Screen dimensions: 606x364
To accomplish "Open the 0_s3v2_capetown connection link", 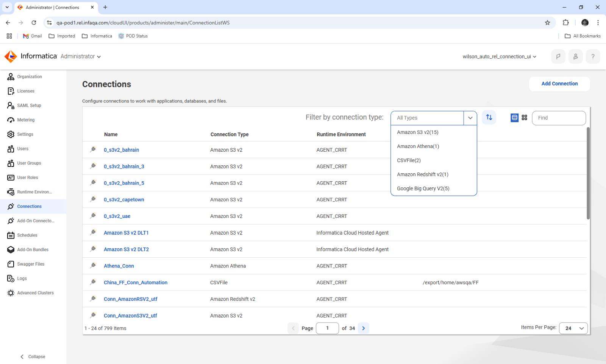I will 124,199.
